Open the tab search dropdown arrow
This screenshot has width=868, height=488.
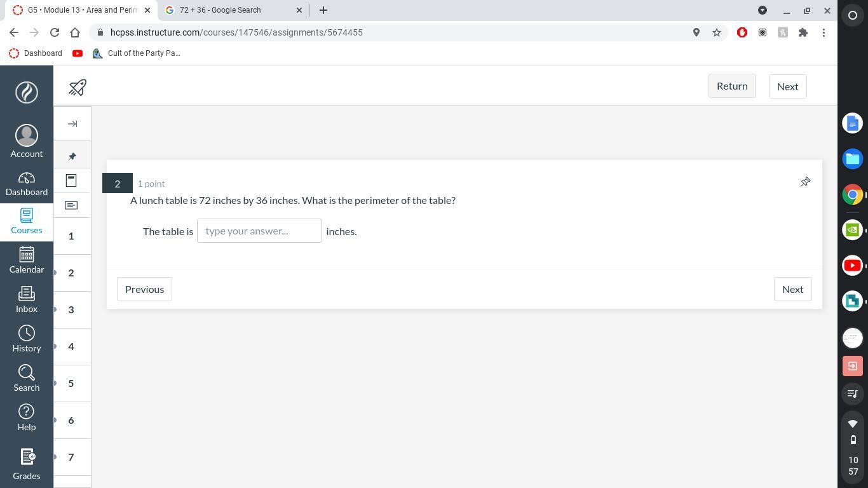pyautogui.click(x=763, y=10)
